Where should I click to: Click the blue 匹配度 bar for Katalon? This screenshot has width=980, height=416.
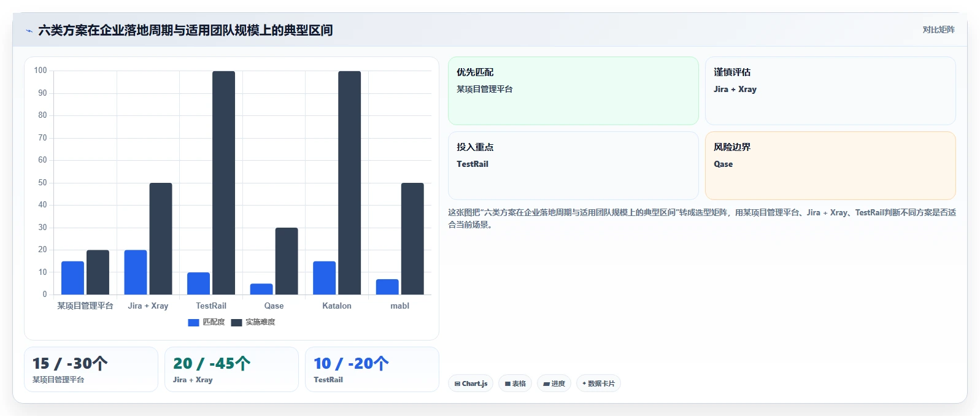(324, 278)
